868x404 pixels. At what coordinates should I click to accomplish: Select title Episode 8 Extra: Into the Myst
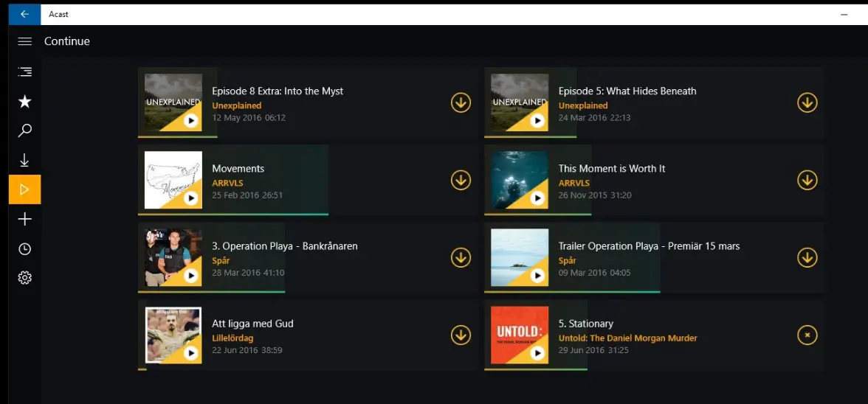[278, 91]
